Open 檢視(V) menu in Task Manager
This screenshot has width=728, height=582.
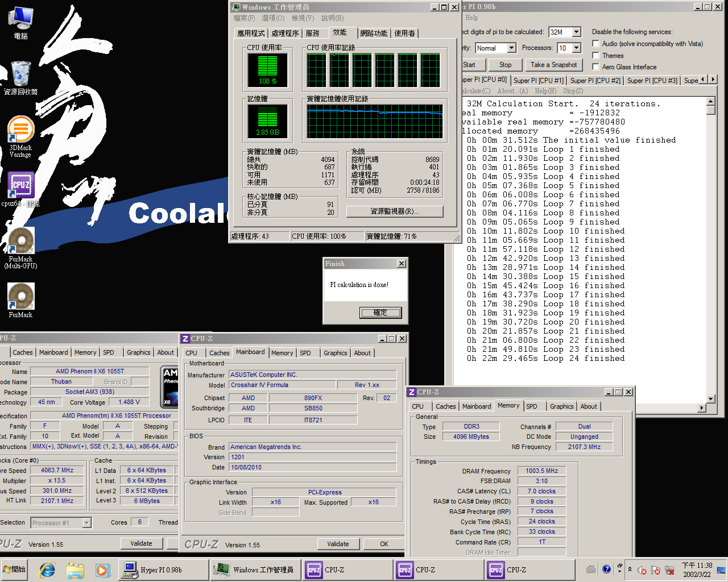tap(303, 18)
